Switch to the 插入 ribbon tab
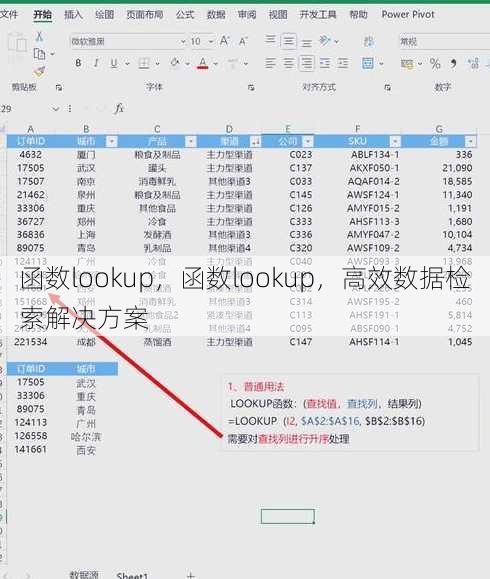This screenshot has height=579, width=490. tap(73, 15)
